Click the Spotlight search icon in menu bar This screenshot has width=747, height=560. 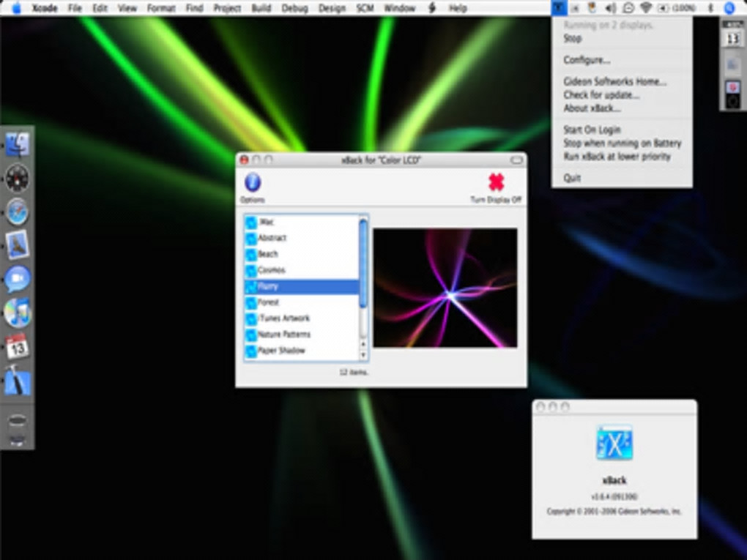tap(729, 8)
